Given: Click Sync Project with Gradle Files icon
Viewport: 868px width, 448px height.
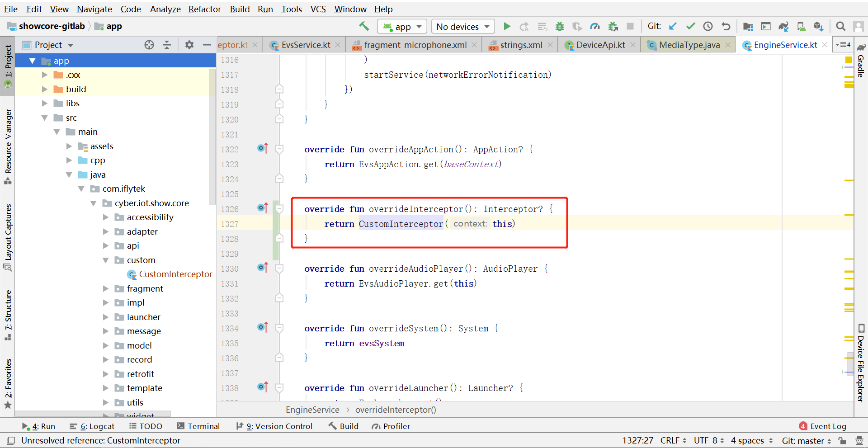Looking at the screenshot, I should 783,27.
